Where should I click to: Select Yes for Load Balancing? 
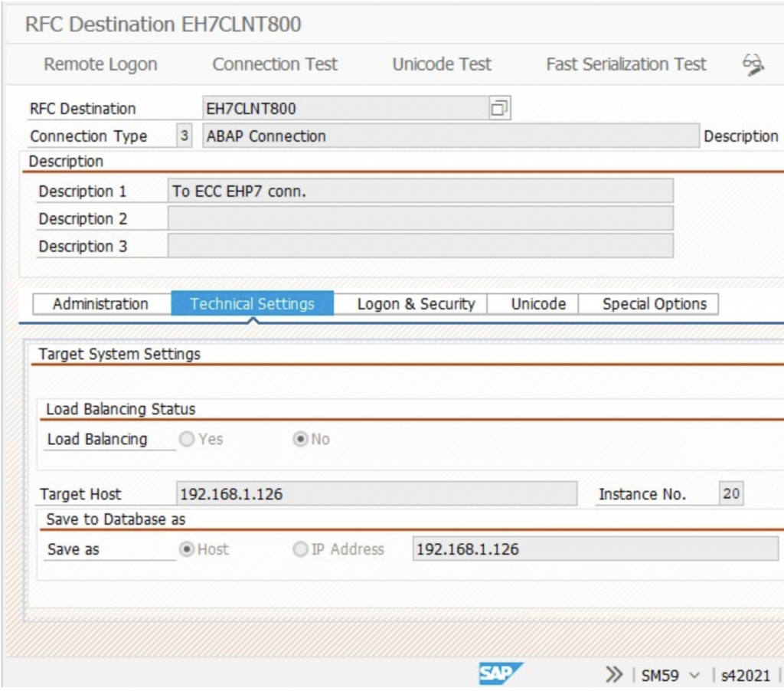coord(186,440)
